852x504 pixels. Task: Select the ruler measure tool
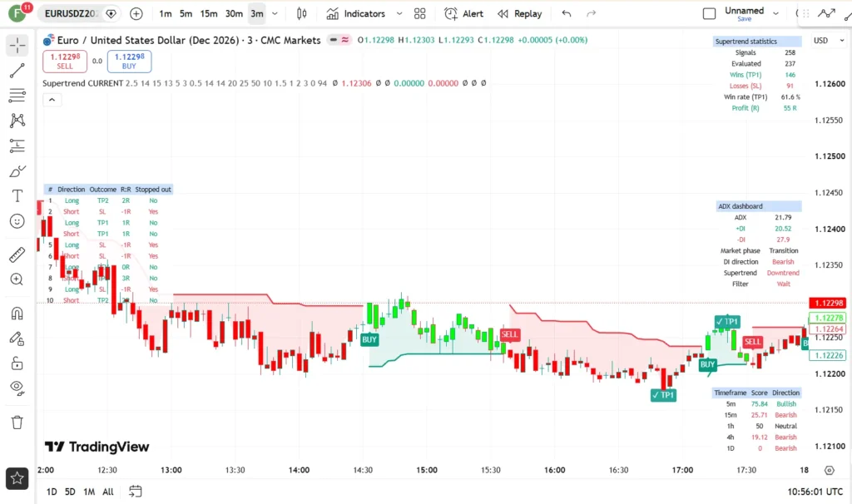(x=17, y=254)
